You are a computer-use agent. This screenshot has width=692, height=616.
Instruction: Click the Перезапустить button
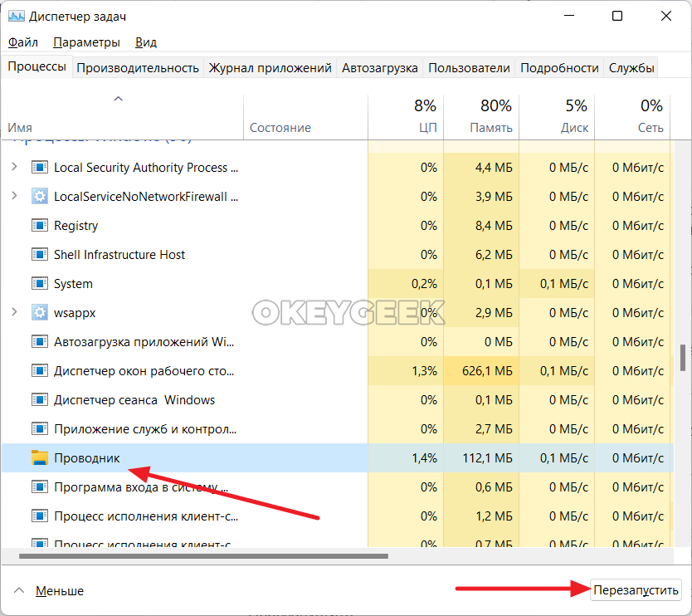(x=636, y=590)
